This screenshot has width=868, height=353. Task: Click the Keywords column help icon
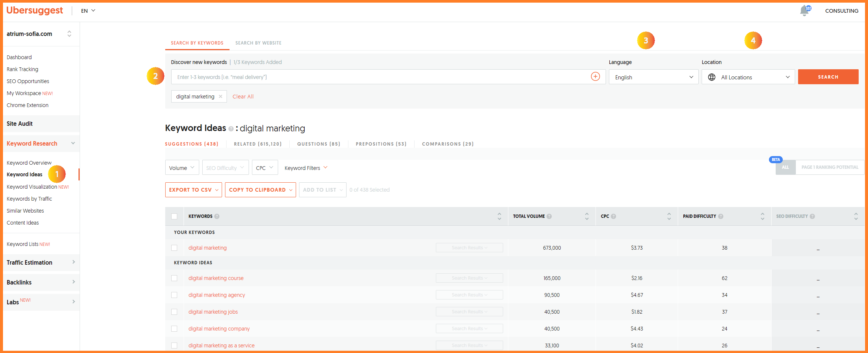tap(217, 216)
